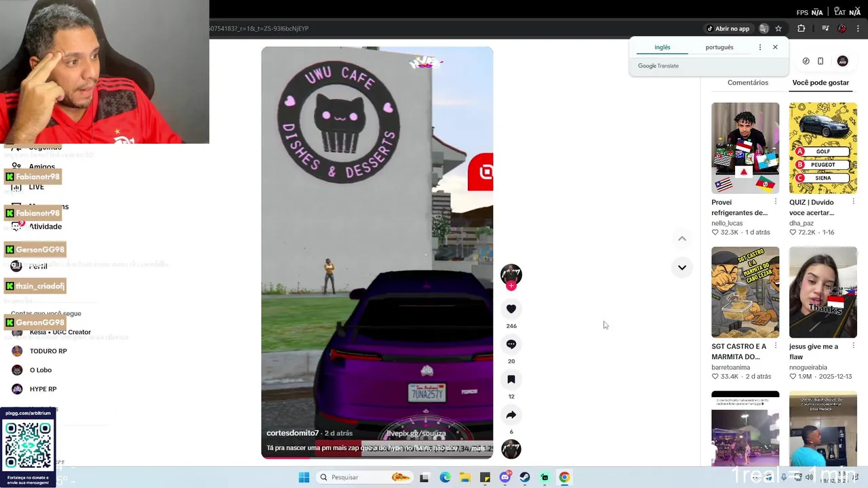This screenshot has width=868, height=488.
Task: Open jesus give me a flaw thumbnail
Action: coord(823,292)
